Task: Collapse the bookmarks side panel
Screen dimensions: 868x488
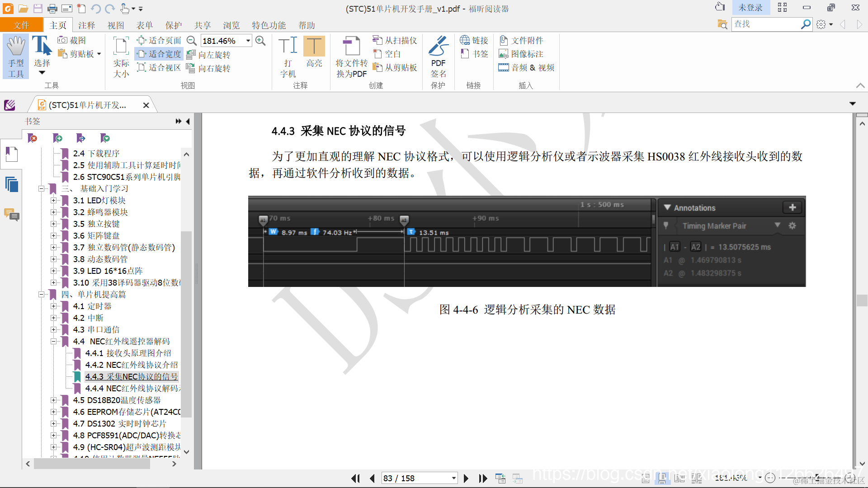Action: point(188,121)
